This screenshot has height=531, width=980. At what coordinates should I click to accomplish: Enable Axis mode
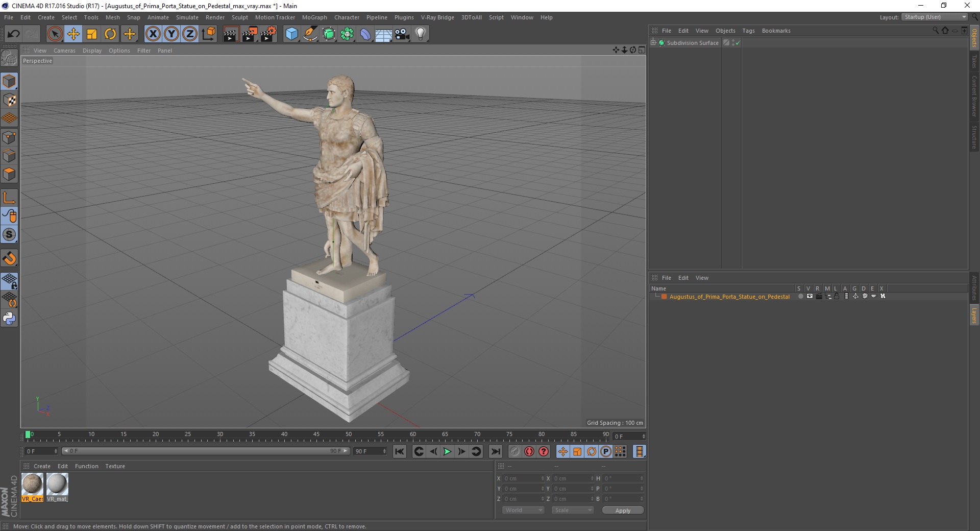[9, 198]
